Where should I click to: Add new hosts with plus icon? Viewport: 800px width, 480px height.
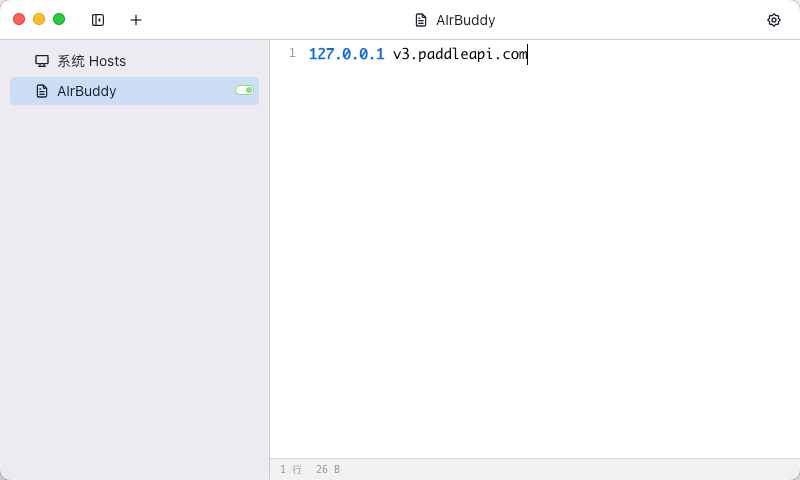click(136, 20)
